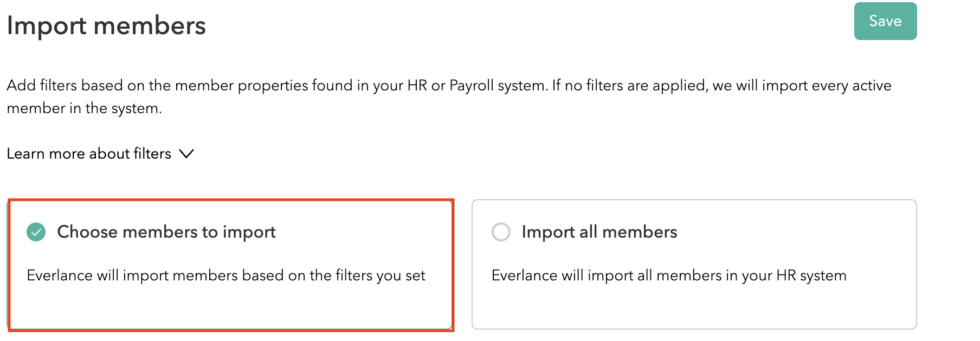Viewport: 980px width, 341px height.
Task: Click the filters-based import description in left card
Action: click(x=226, y=276)
